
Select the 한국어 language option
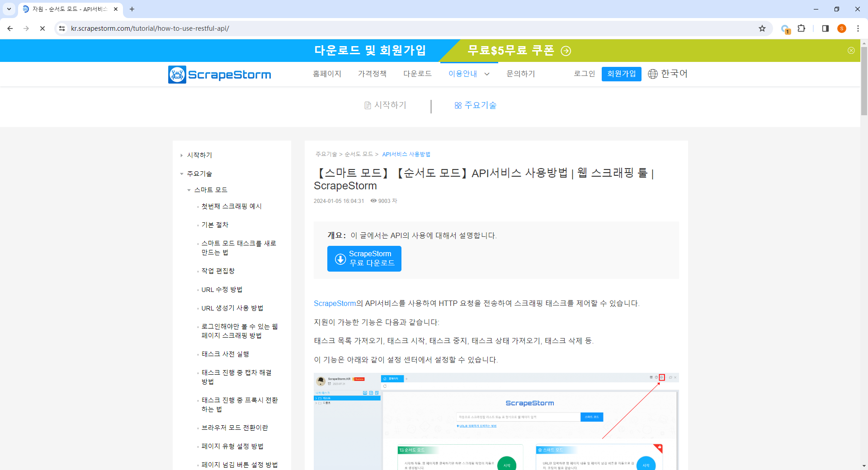click(x=674, y=74)
